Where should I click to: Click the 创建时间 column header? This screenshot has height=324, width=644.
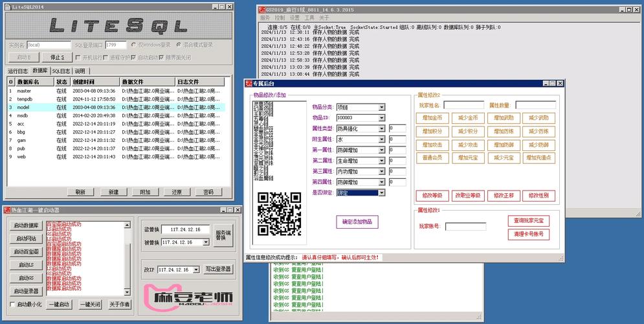click(95, 82)
